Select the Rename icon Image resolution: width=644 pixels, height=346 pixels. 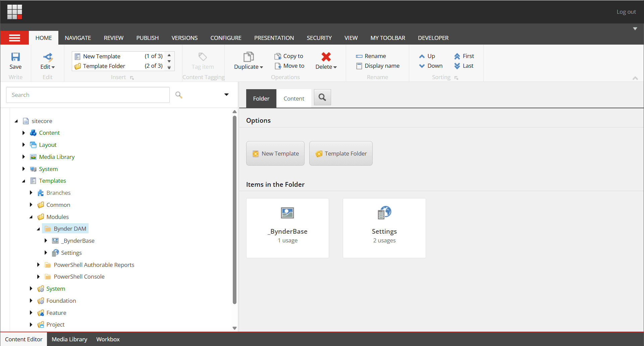[359, 56]
